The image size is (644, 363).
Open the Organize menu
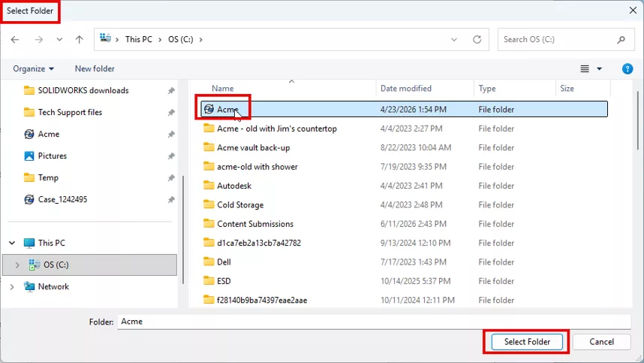click(x=33, y=68)
